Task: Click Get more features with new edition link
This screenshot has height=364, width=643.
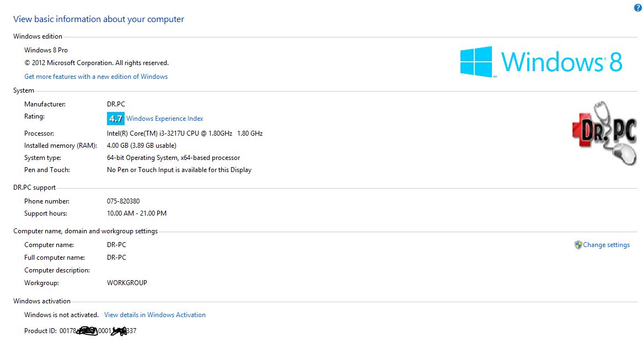Action: pos(96,77)
